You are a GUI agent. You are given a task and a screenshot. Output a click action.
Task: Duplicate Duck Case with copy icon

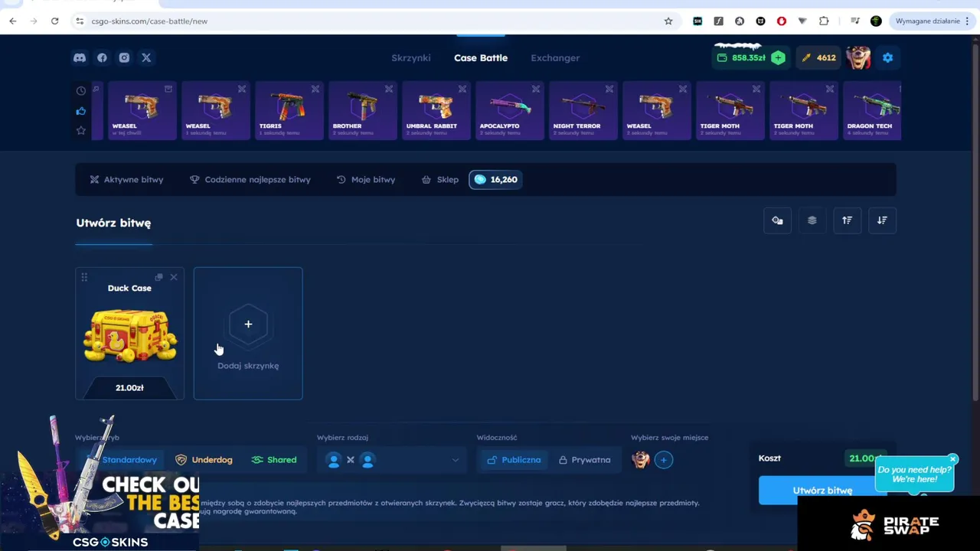tap(158, 277)
